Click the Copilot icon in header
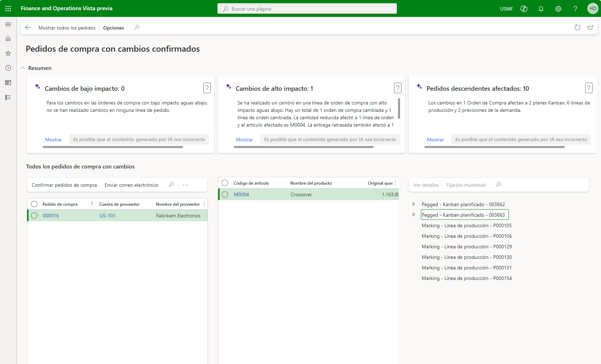This screenshot has height=364, width=601. (x=524, y=9)
